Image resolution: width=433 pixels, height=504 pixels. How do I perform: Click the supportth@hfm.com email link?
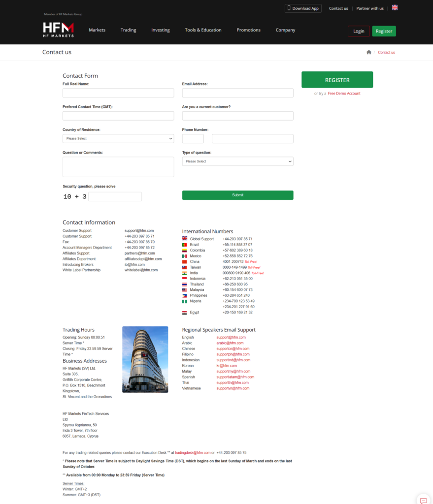233,382
